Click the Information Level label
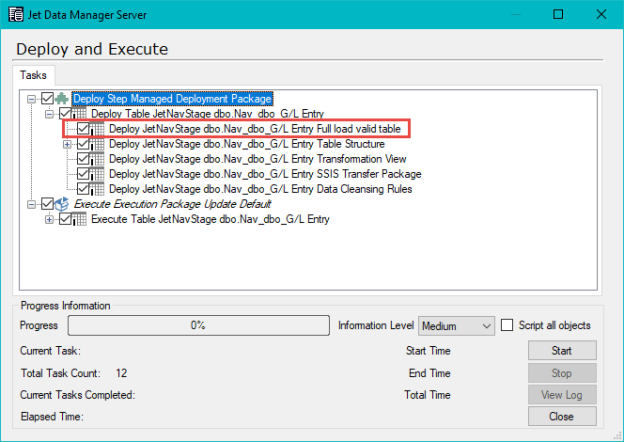The image size is (624, 442). point(376,325)
